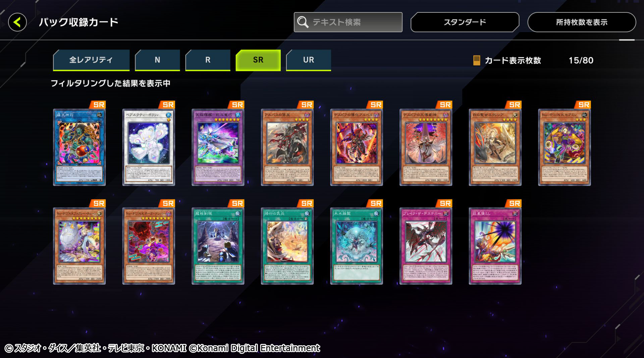The height and width of the screenshot is (358, 644).
Task: Focus the テキスト検索 text search field
Action: tap(348, 22)
